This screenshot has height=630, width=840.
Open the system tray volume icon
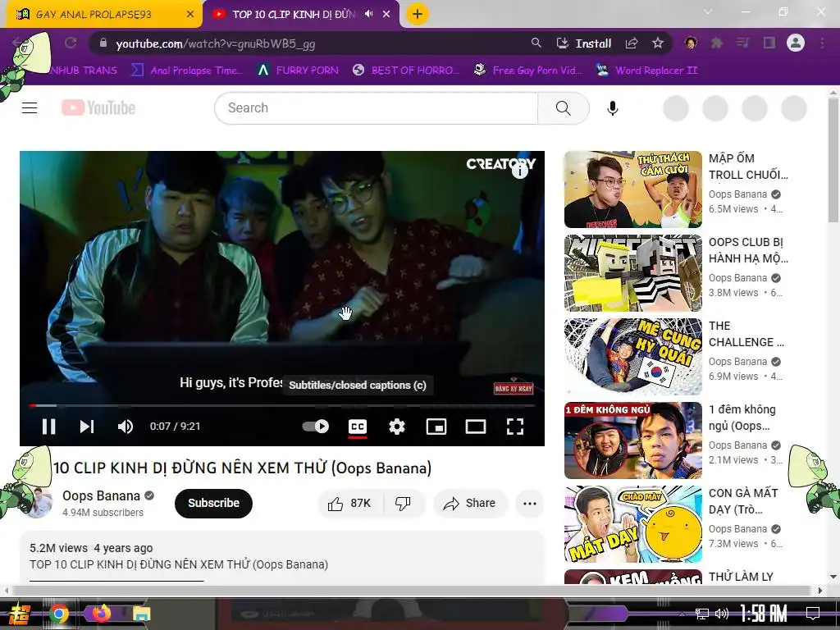click(x=722, y=614)
